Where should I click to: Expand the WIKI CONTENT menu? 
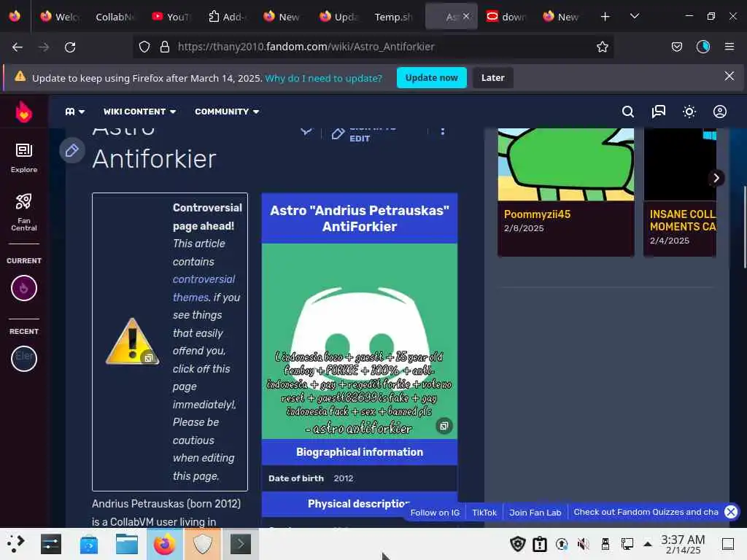click(x=139, y=112)
